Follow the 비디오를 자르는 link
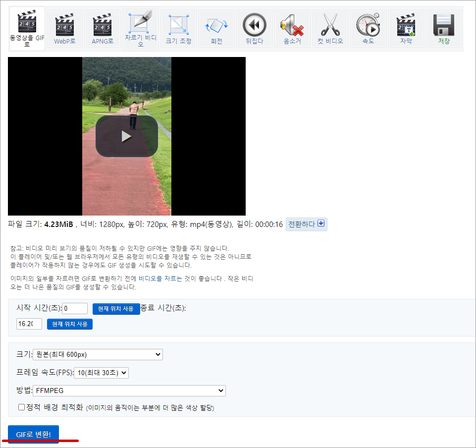The width and height of the screenshot is (476, 448). (x=160, y=279)
